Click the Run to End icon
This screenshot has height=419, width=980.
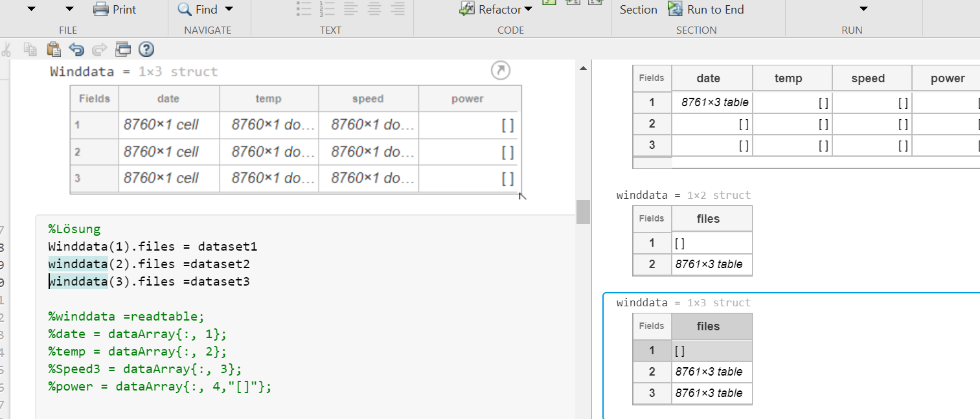pyautogui.click(x=676, y=9)
